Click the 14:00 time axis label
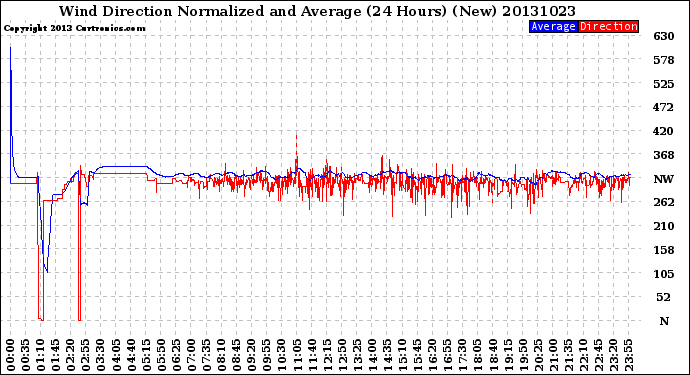This screenshot has height=375, width=690. [372, 355]
